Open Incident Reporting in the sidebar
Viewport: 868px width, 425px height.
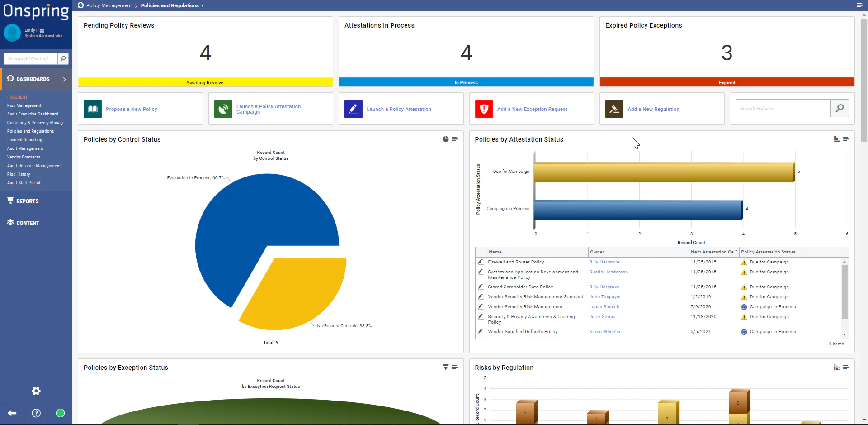click(x=25, y=140)
